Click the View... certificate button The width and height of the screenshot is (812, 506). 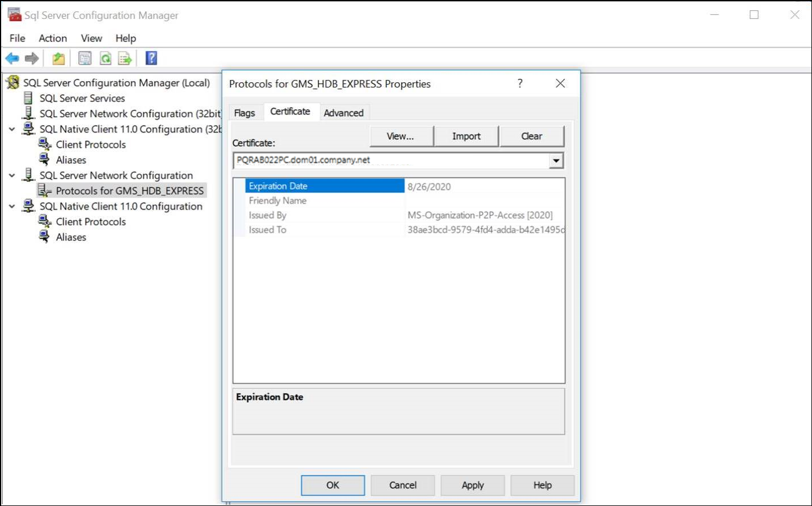400,136
